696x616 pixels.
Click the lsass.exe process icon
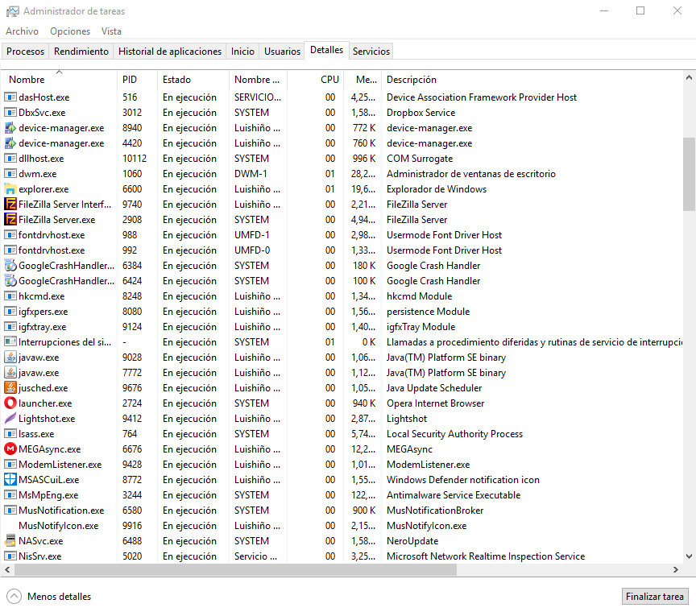click(10, 434)
